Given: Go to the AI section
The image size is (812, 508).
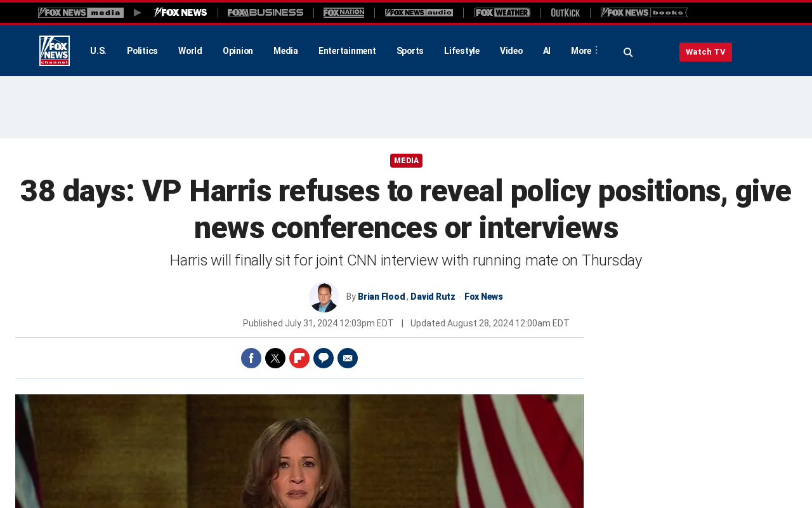Looking at the screenshot, I should click(x=547, y=51).
